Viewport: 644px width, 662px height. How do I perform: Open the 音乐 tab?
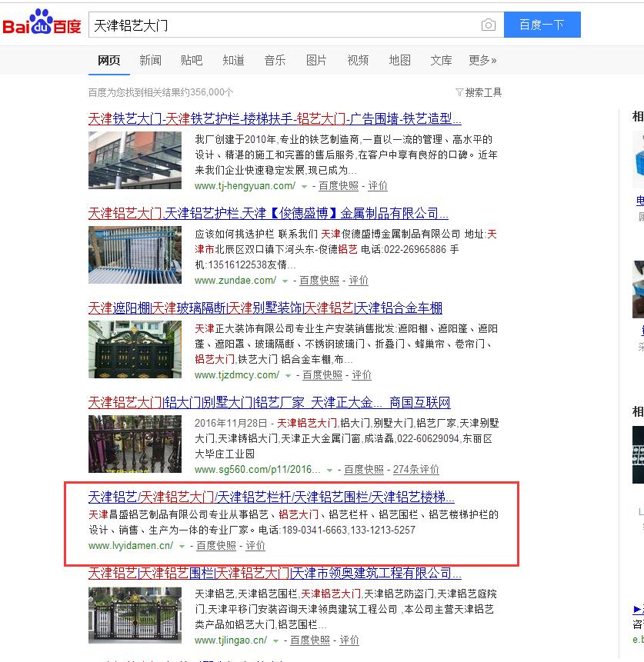[x=275, y=61]
